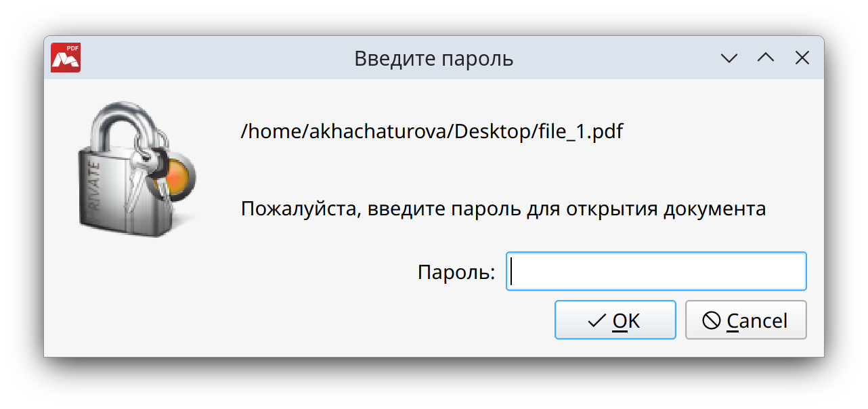This screenshot has width=868, height=409.
Task: Click the Введите пароль title bar
Action: click(x=434, y=58)
